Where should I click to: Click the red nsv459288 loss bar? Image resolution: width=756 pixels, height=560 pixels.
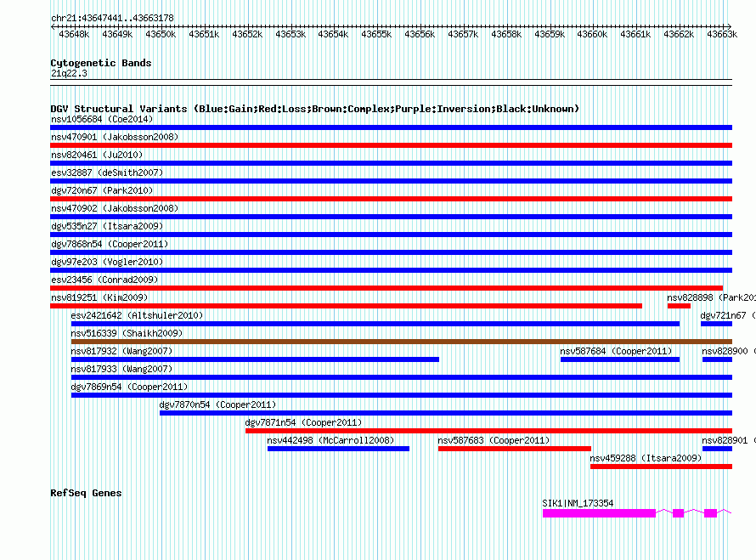click(x=661, y=467)
